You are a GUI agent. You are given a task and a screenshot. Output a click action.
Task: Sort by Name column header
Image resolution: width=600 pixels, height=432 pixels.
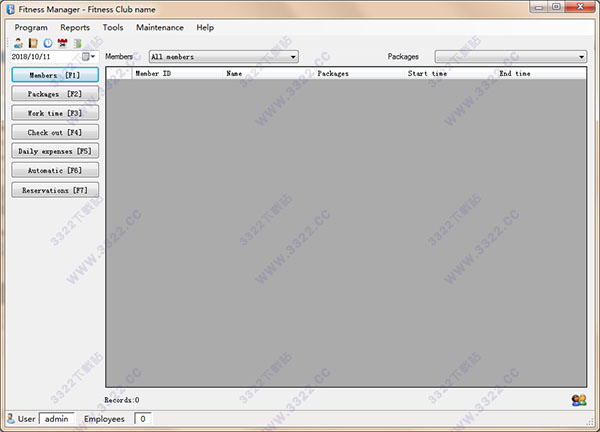269,73
